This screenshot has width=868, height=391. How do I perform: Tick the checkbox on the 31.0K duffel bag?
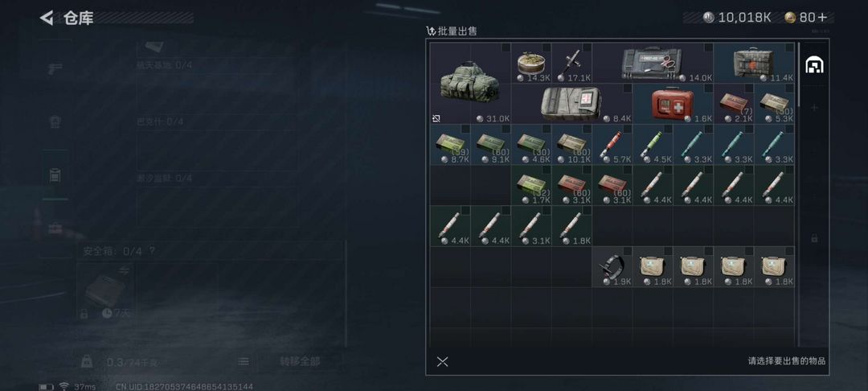tap(506, 48)
